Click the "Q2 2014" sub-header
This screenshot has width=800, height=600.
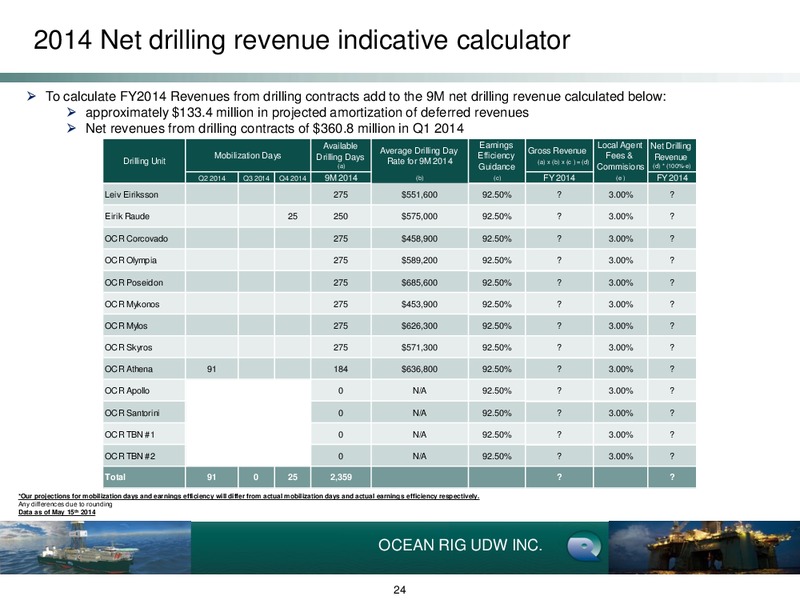click(212, 178)
